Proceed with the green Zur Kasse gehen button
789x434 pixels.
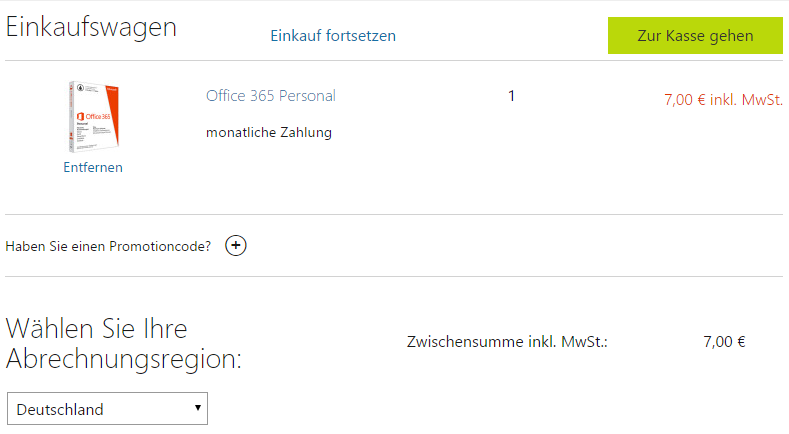pos(695,35)
